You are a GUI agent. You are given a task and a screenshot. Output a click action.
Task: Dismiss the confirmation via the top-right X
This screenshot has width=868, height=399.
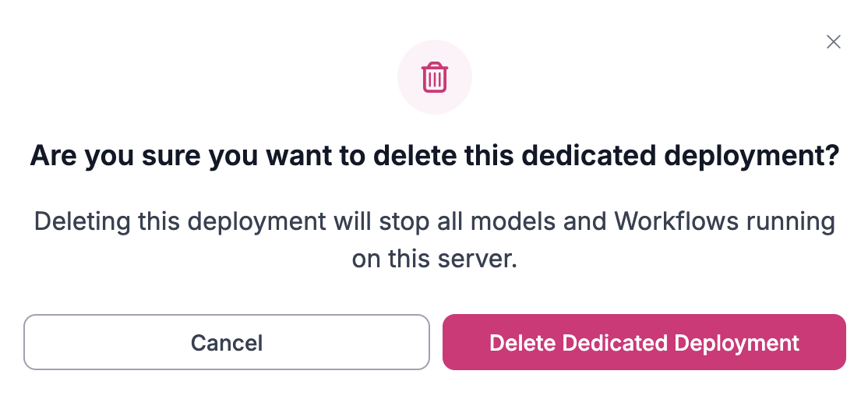click(833, 42)
